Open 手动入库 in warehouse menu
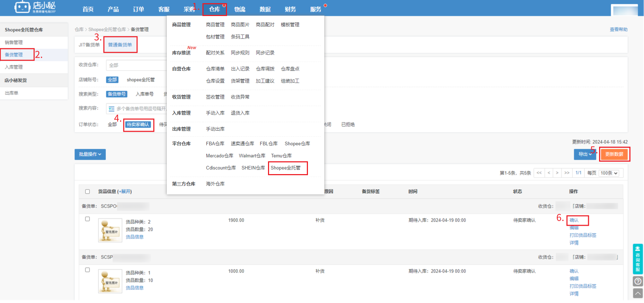644x303 pixels. [215, 113]
